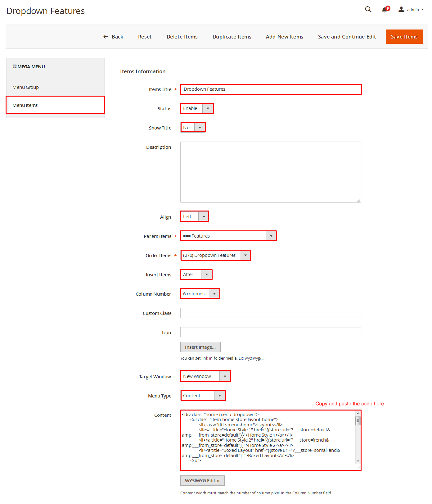
Task: Click the 'You can set link in folder media' hint
Action: click(222, 358)
